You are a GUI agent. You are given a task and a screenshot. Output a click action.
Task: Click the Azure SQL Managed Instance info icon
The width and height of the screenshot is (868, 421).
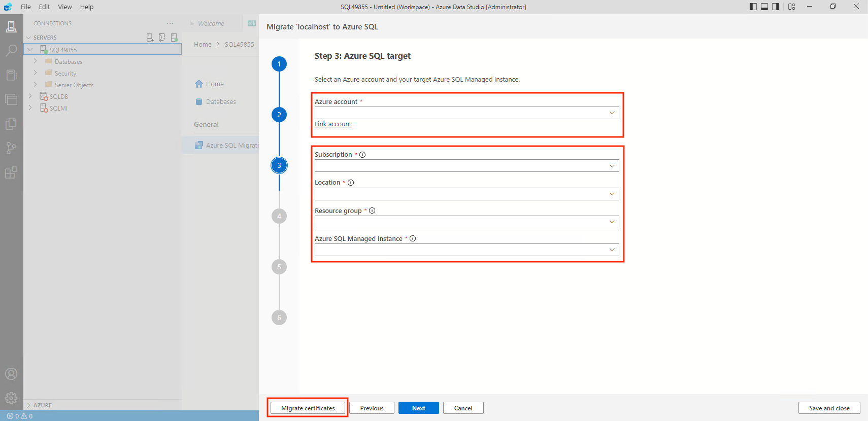coord(413,238)
